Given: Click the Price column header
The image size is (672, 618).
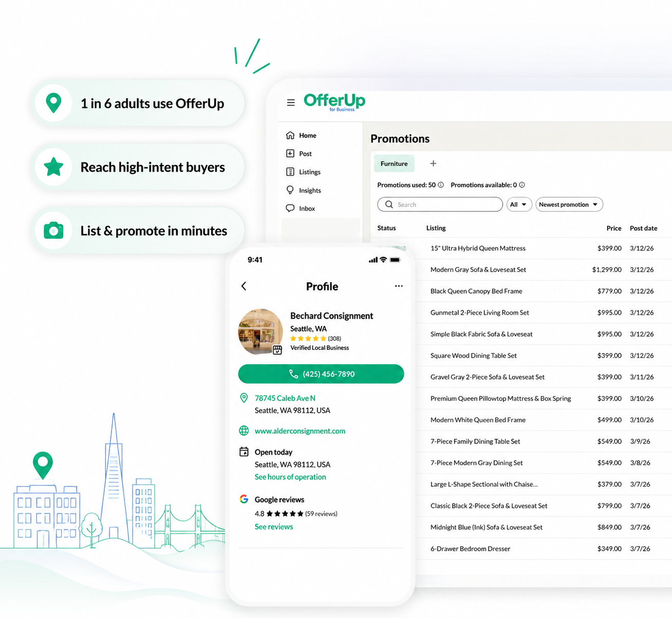Looking at the screenshot, I should coord(614,228).
